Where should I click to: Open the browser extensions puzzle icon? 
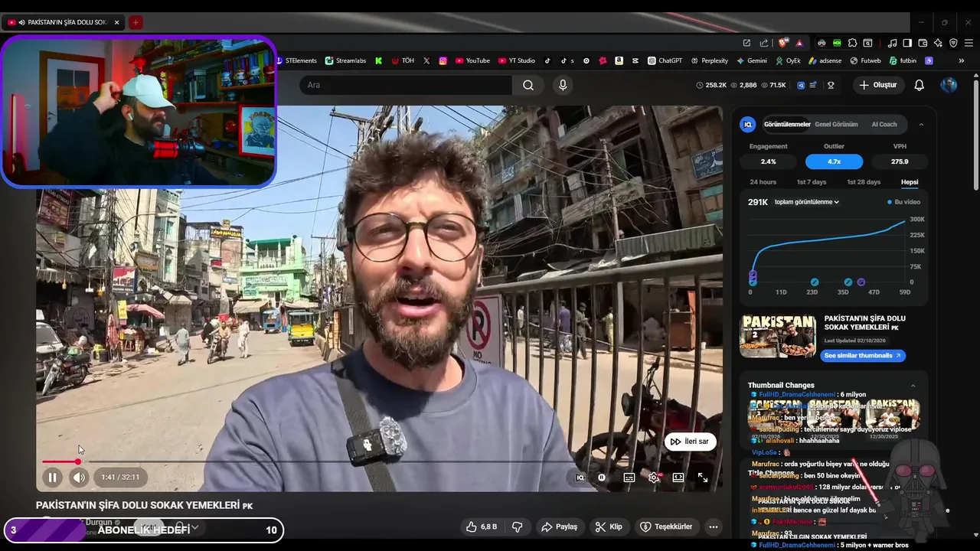[852, 43]
